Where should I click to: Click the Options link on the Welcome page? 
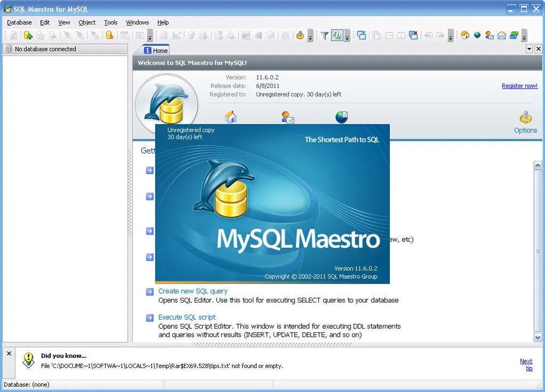(525, 130)
